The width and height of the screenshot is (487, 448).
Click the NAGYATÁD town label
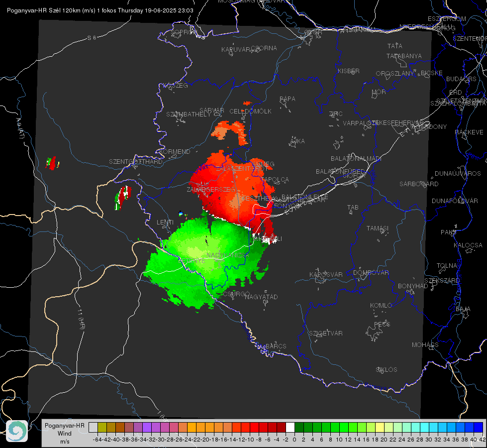(x=261, y=297)
